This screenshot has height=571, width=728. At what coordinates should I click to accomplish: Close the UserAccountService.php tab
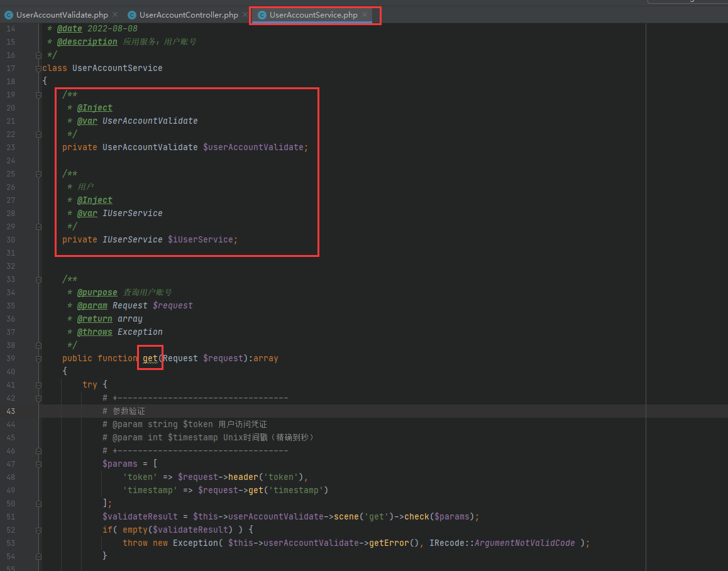click(x=365, y=15)
